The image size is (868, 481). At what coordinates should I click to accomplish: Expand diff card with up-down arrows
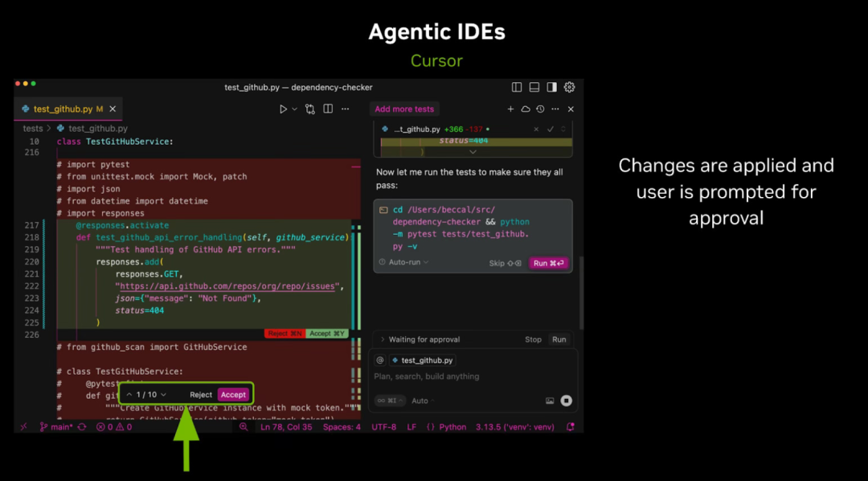tap(563, 129)
